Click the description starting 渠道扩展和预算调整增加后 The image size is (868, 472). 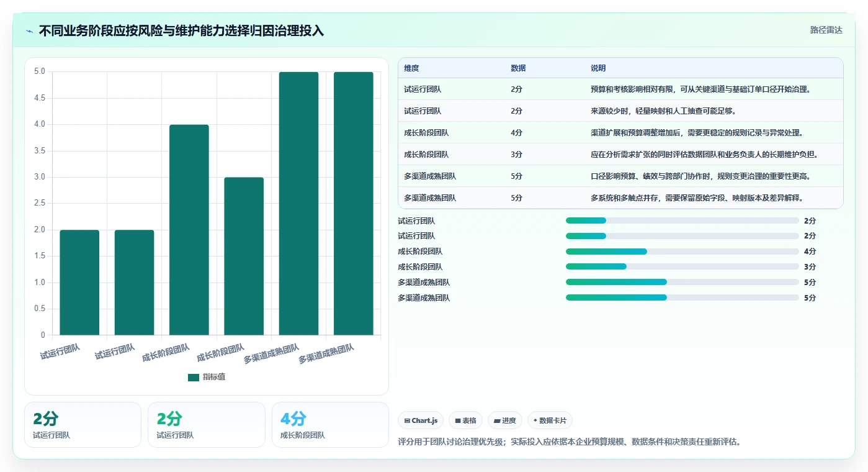coord(697,133)
